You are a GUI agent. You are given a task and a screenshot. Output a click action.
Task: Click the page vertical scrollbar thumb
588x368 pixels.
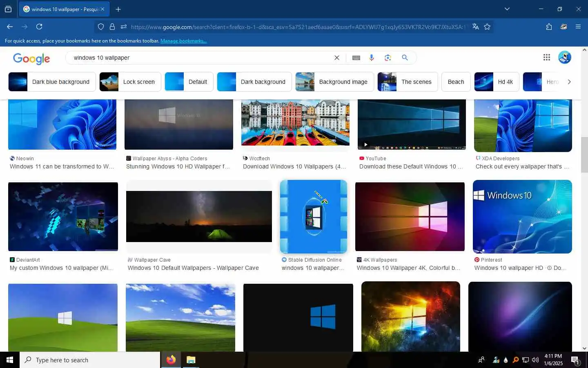(x=584, y=155)
